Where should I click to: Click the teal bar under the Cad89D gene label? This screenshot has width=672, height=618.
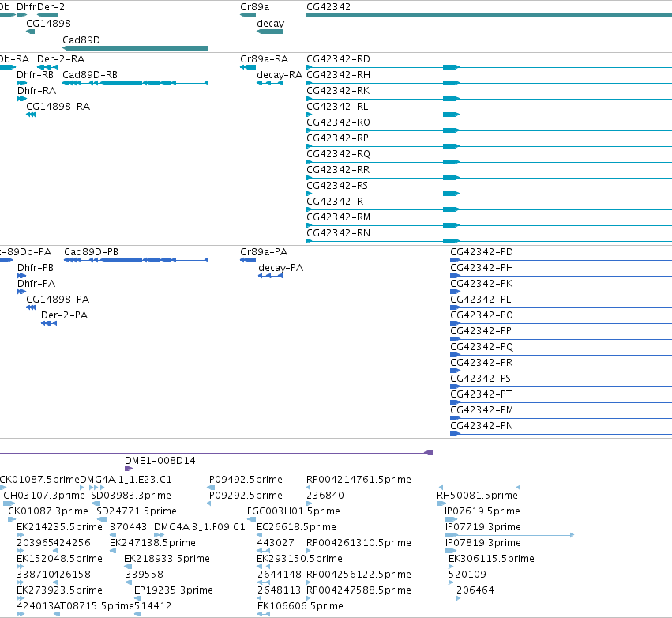coord(136,48)
